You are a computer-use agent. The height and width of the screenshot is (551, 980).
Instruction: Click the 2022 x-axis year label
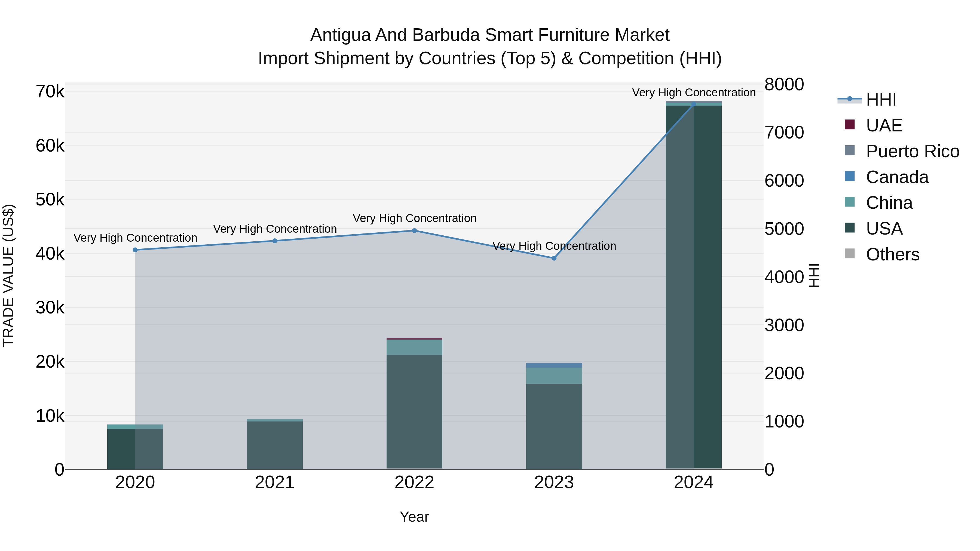coord(414,482)
